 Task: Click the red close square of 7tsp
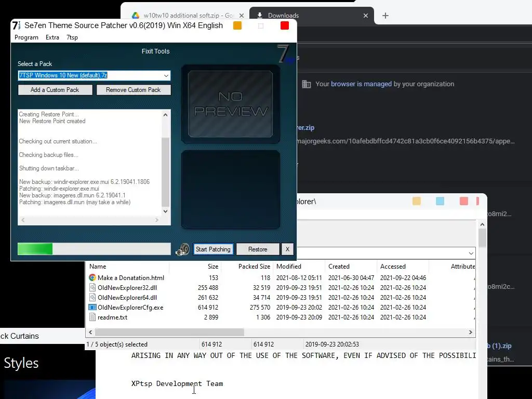(285, 25)
